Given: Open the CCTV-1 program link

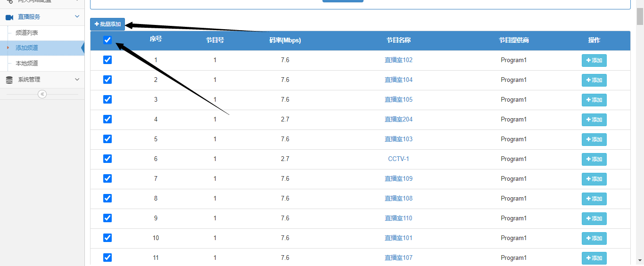Looking at the screenshot, I should 398,159.
